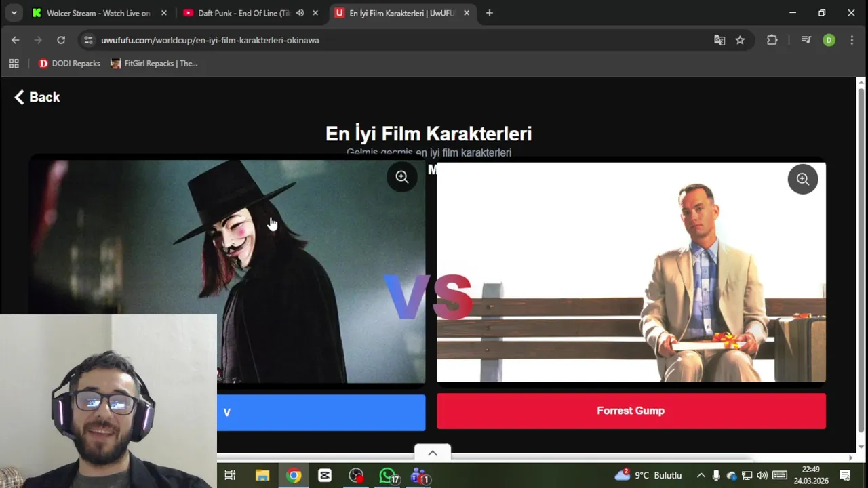Open the DODI Repacks bookmark

pyautogui.click(x=69, y=63)
